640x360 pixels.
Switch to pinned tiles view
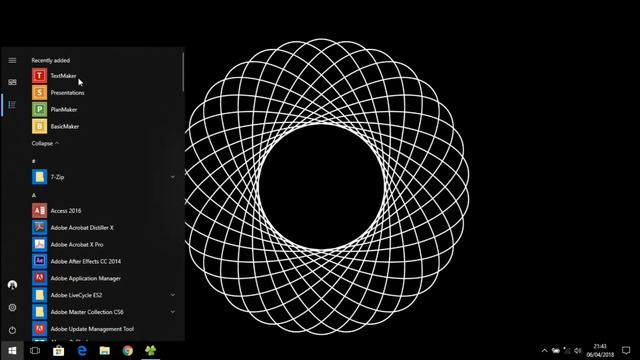12,82
